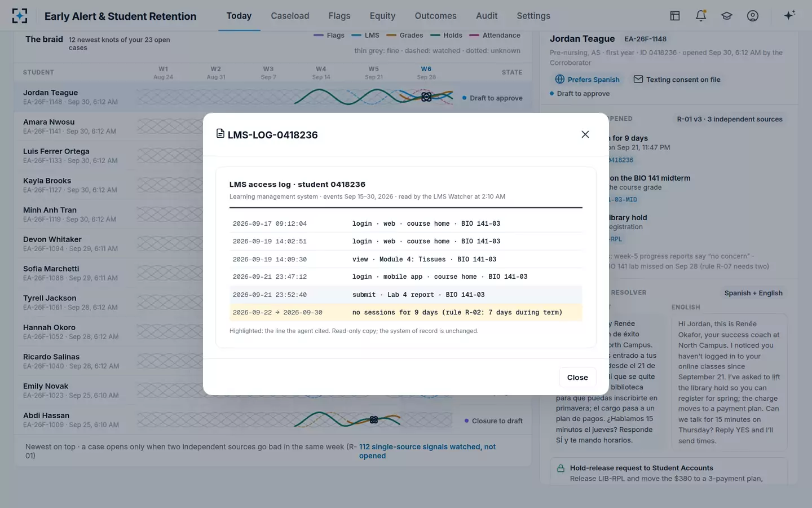
Task: Toggle the Grades legend strand
Action: pos(405,36)
